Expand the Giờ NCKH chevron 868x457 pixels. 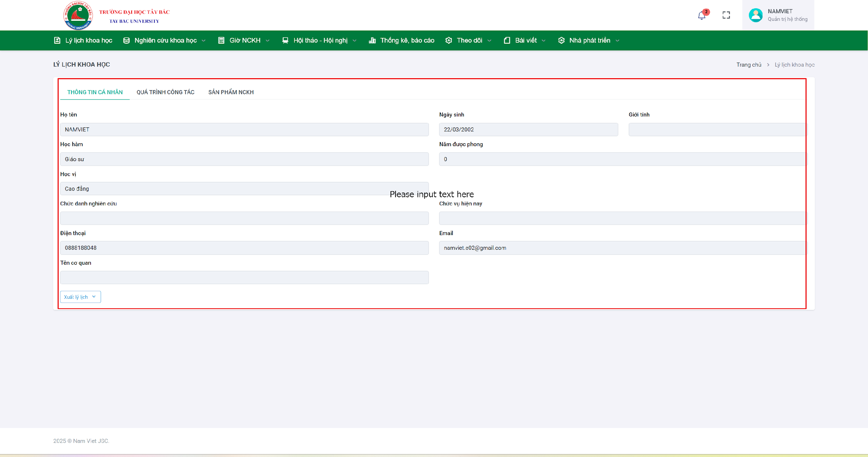(x=268, y=41)
